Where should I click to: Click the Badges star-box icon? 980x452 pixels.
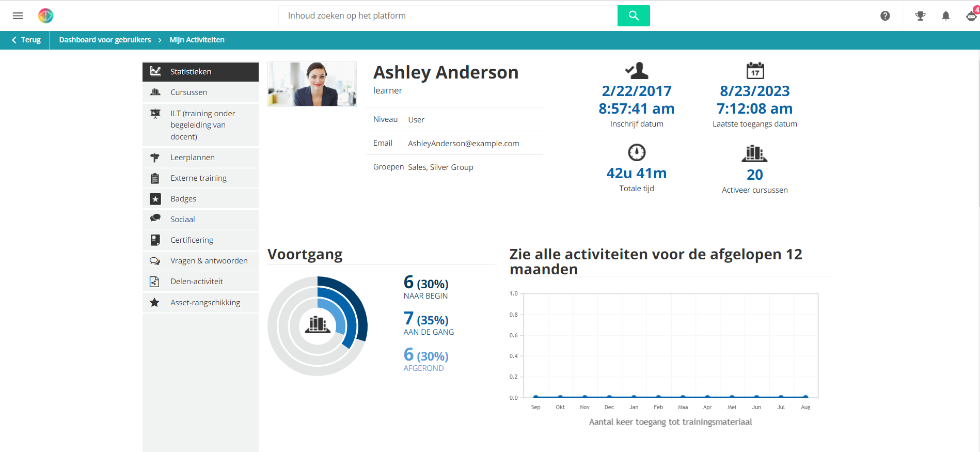click(x=155, y=199)
